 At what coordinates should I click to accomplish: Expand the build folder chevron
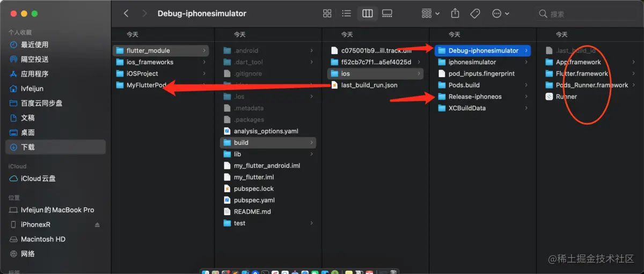311,143
